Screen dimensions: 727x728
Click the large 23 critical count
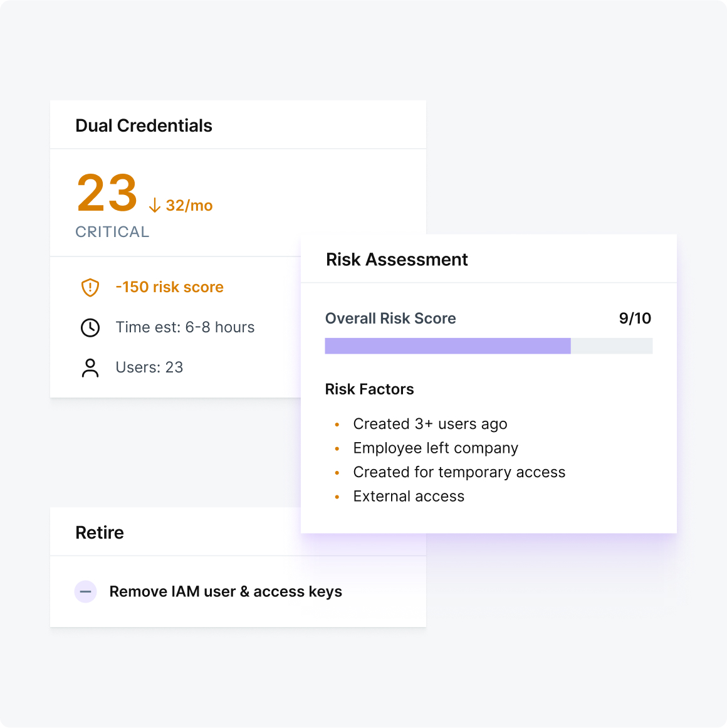[107, 193]
